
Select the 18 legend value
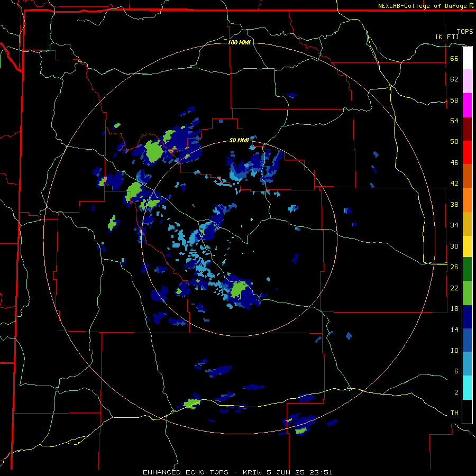(x=454, y=309)
